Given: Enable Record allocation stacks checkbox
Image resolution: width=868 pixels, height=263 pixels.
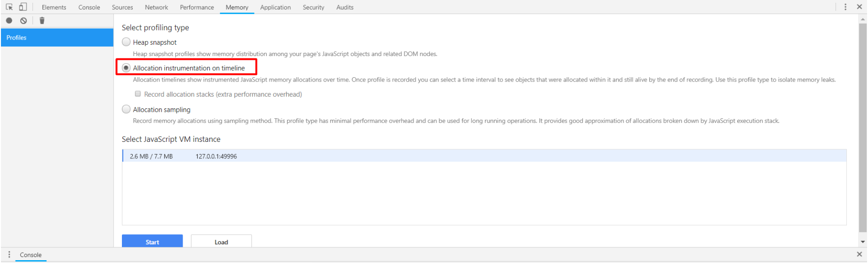Looking at the screenshot, I should coord(138,94).
